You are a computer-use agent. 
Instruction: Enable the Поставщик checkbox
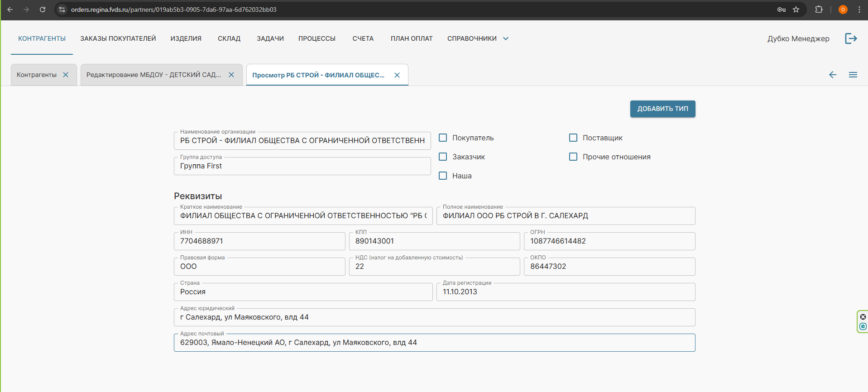pos(573,138)
